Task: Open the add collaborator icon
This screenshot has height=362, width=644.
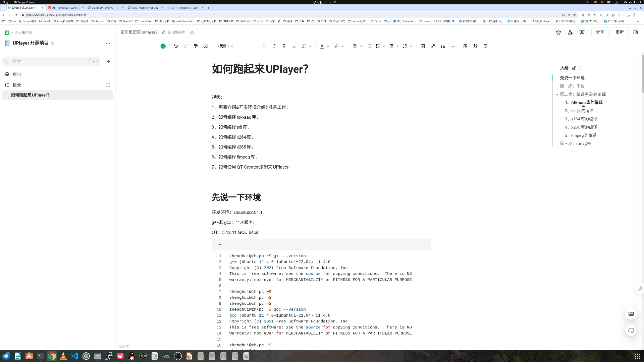Action: click(x=570, y=32)
